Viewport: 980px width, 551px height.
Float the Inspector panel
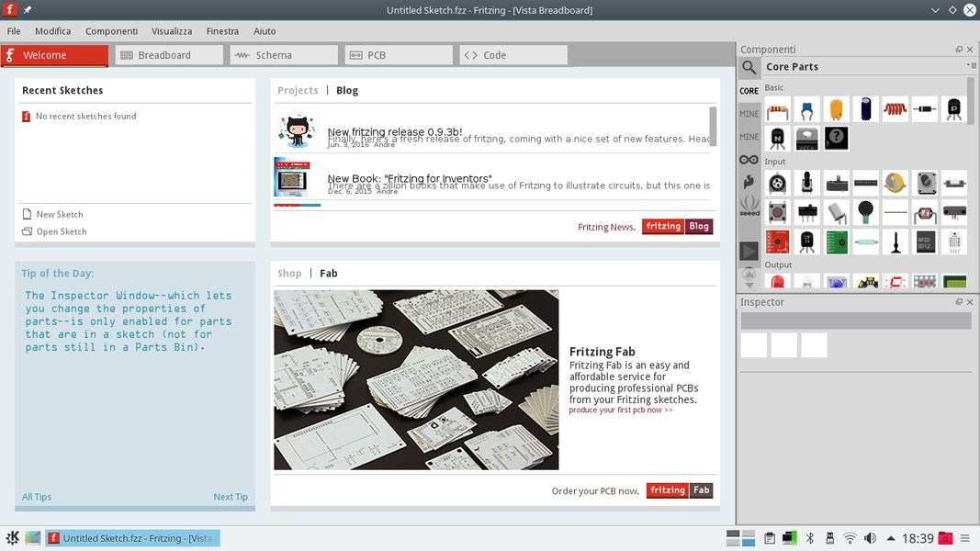(x=959, y=302)
